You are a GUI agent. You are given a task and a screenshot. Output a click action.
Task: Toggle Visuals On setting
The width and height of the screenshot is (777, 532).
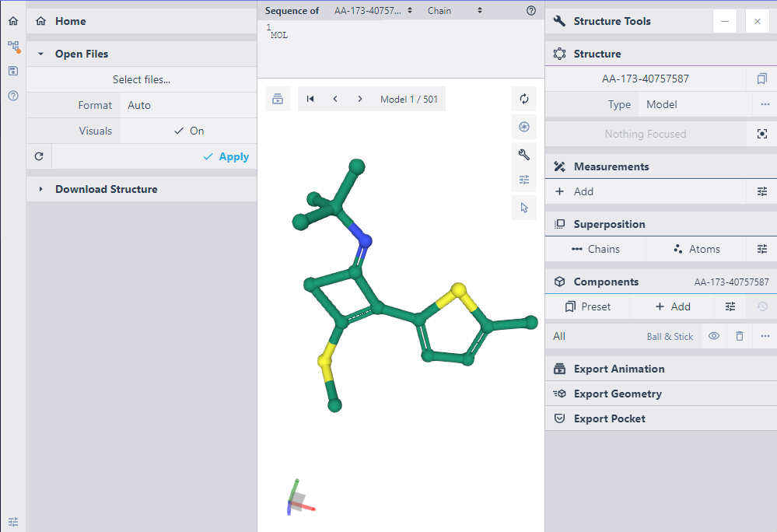click(x=188, y=131)
